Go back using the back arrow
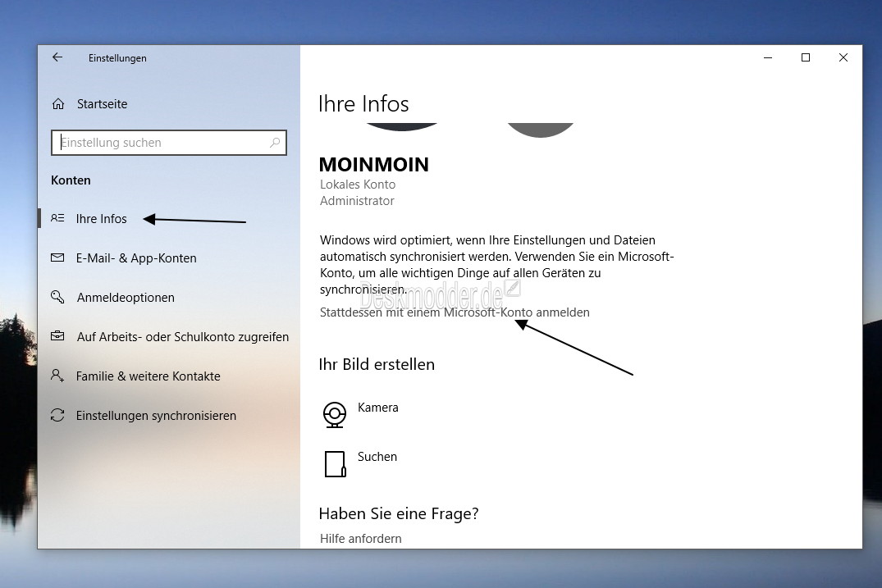This screenshot has width=882, height=588. pyautogui.click(x=57, y=57)
